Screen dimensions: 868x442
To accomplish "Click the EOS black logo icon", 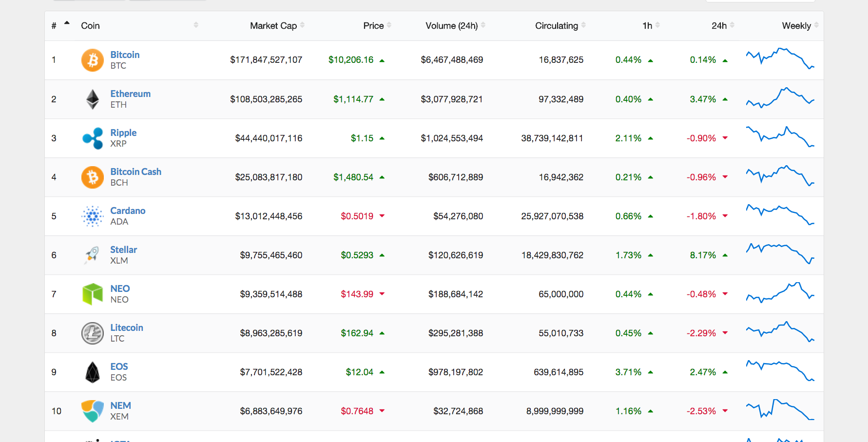I will pyautogui.click(x=92, y=372).
